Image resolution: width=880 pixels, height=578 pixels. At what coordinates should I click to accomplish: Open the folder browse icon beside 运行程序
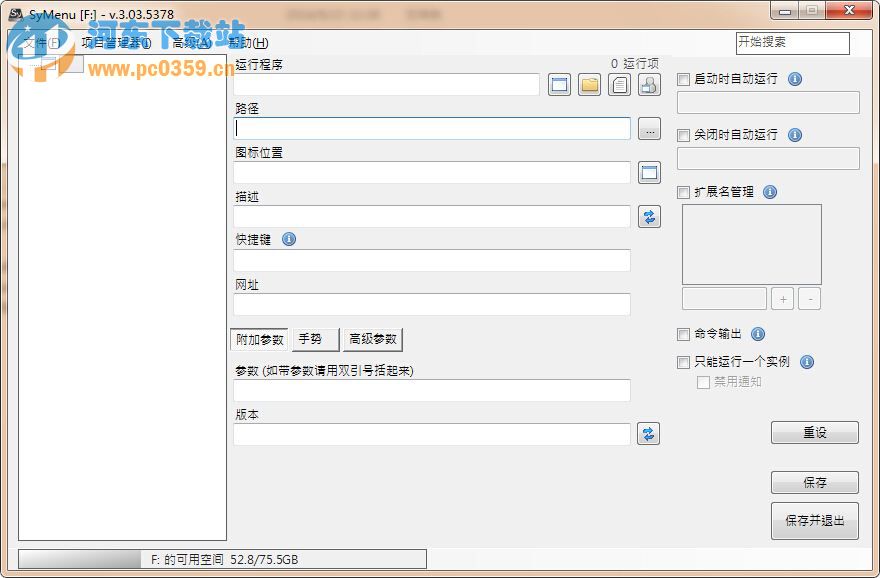click(589, 84)
